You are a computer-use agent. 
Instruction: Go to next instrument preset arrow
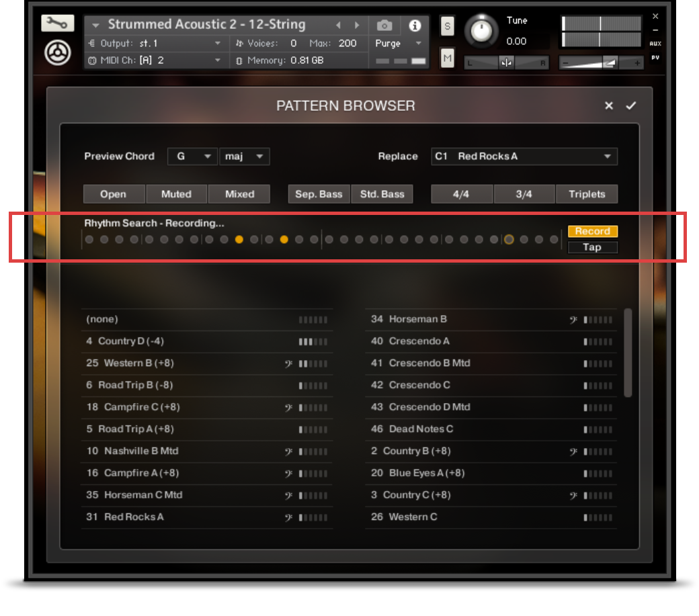coord(357,25)
